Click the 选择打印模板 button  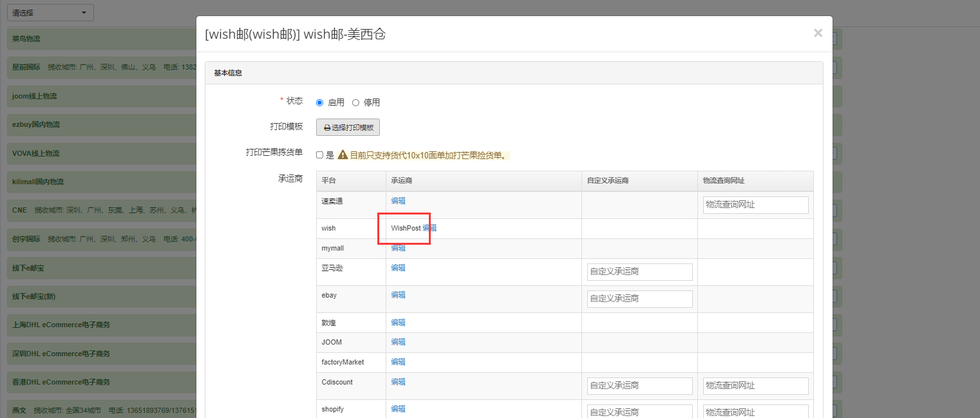[x=348, y=128]
